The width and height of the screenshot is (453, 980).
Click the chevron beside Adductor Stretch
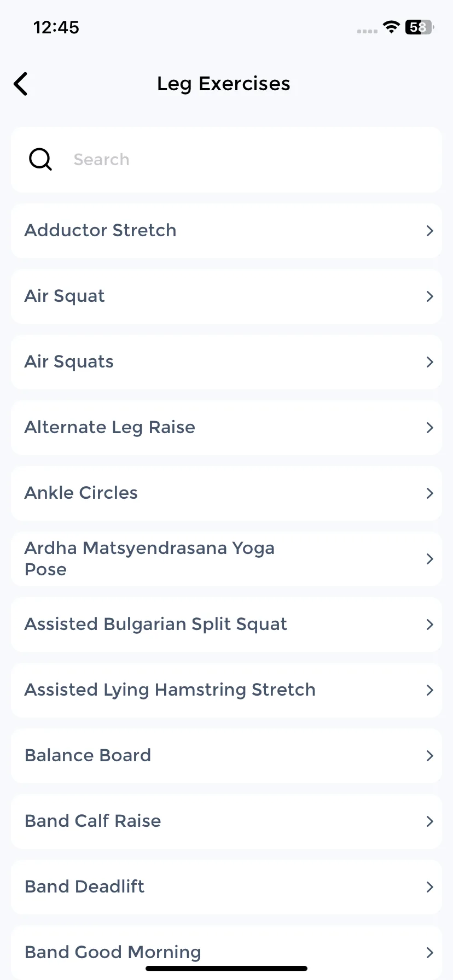(x=429, y=231)
